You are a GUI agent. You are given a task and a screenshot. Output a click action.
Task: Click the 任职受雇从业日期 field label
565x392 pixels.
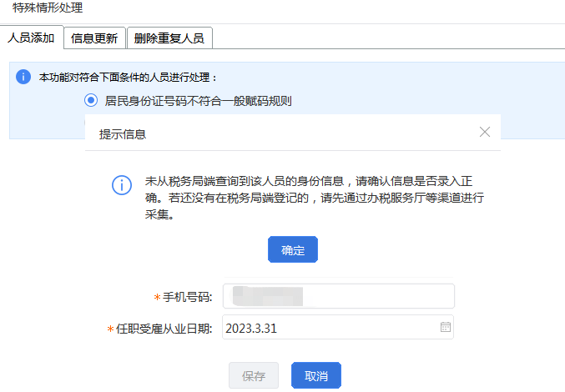(x=164, y=329)
